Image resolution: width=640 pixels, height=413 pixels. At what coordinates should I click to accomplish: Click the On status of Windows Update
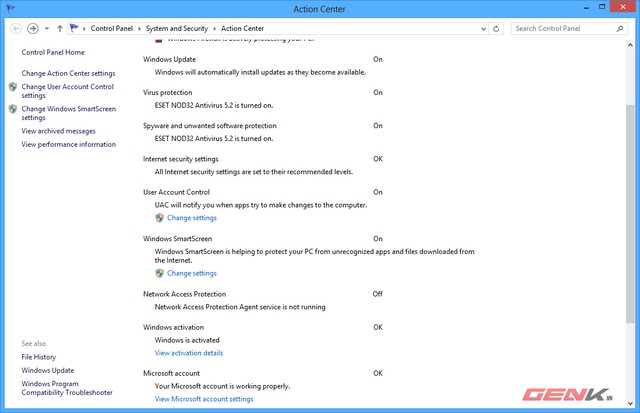(x=378, y=60)
